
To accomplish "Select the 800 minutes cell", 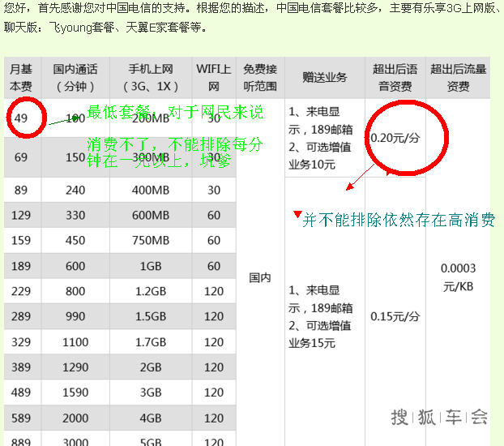I will [75, 291].
